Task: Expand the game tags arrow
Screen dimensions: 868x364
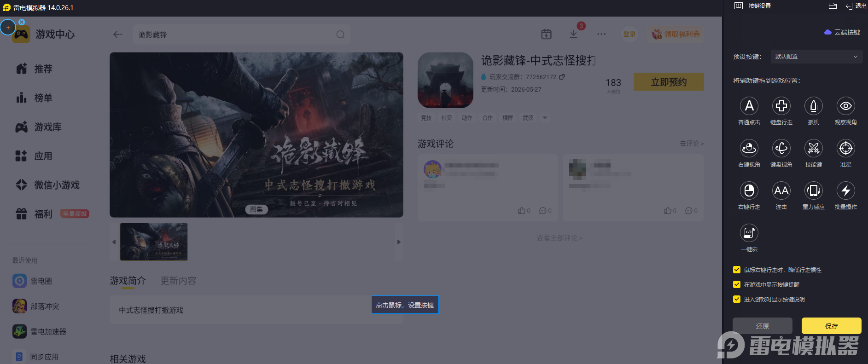Action: tap(545, 118)
